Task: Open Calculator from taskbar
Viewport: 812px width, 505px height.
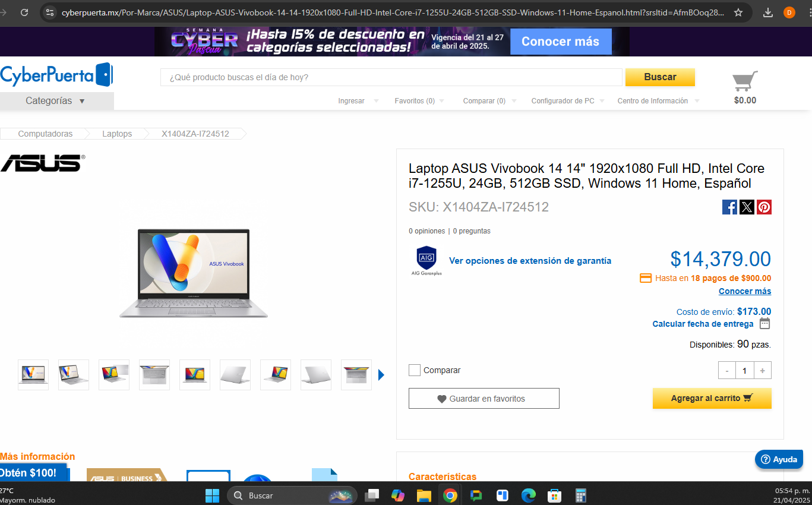Action: tap(580, 495)
